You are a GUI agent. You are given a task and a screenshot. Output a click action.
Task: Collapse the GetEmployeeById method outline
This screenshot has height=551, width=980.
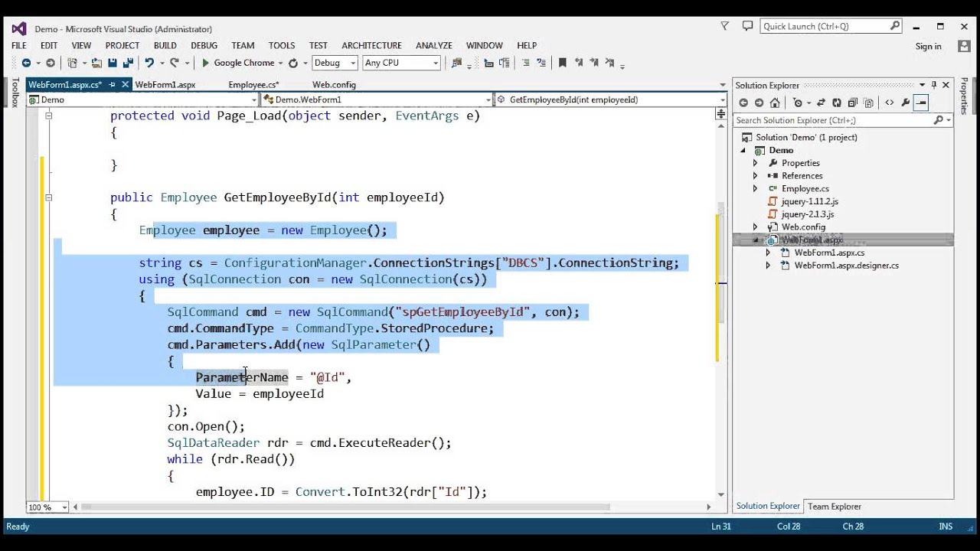48,197
